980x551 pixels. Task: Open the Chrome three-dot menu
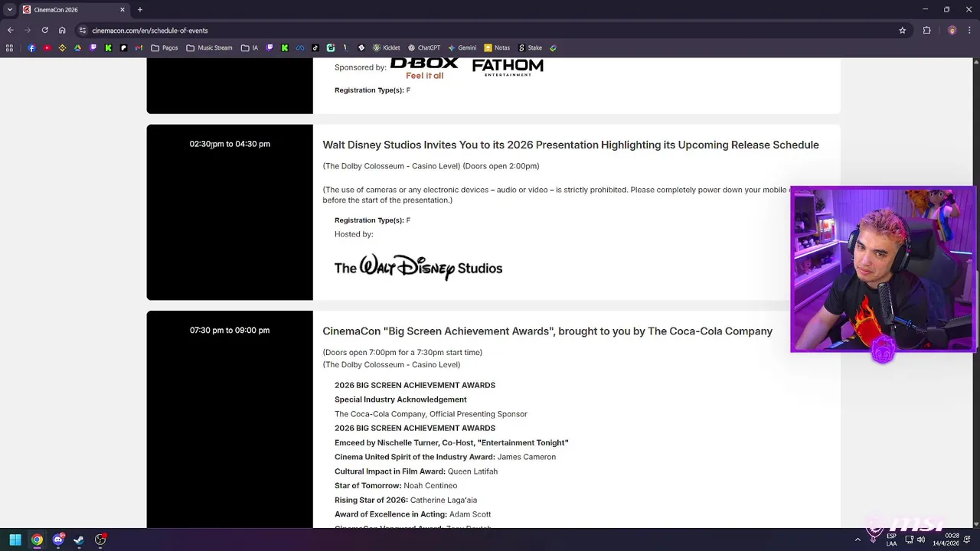click(x=969, y=31)
